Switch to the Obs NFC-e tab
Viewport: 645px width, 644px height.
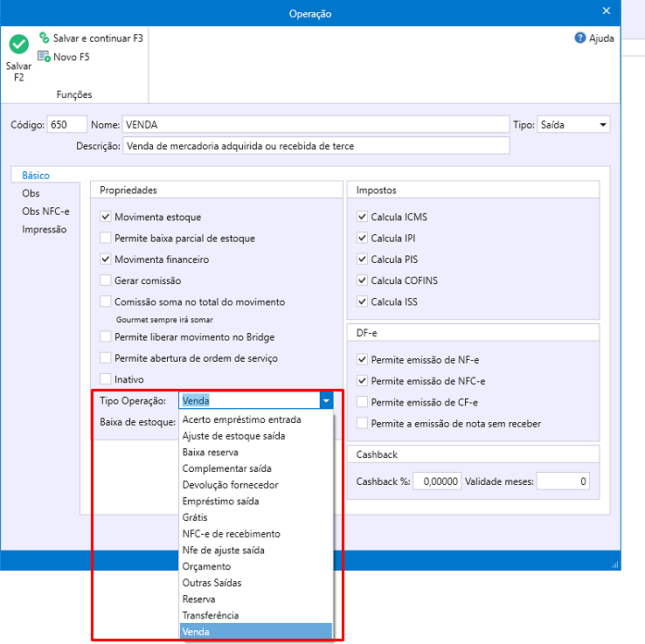[45, 211]
